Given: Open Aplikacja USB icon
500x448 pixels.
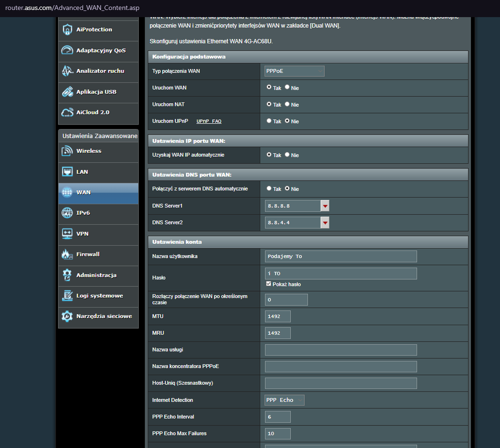Looking at the screenshot, I should (x=67, y=92).
